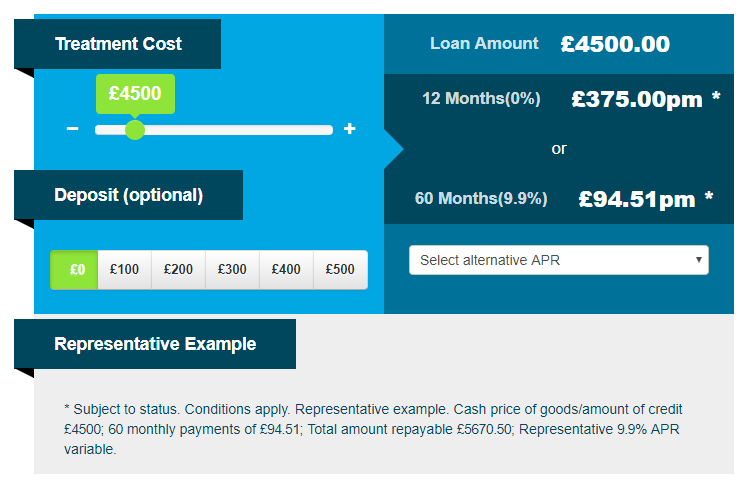Click the £4500 slider value tooltip
Image resolution: width=754 pixels, height=488 pixels.
tap(135, 93)
